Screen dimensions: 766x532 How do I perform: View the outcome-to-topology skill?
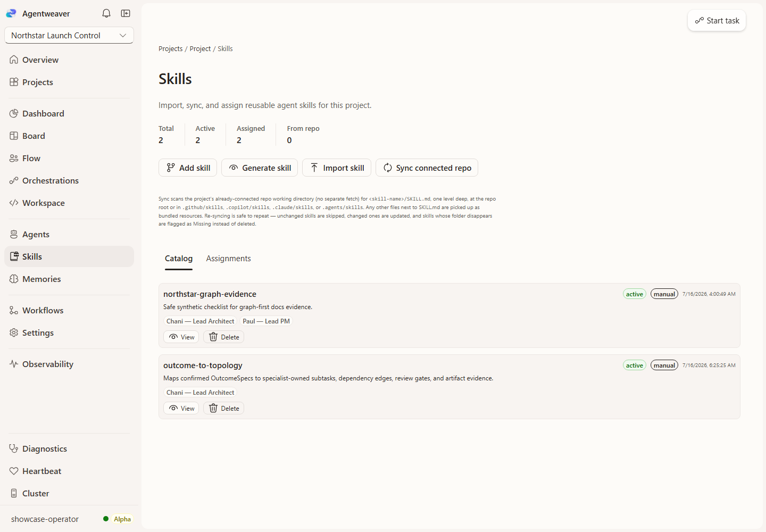(x=181, y=408)
